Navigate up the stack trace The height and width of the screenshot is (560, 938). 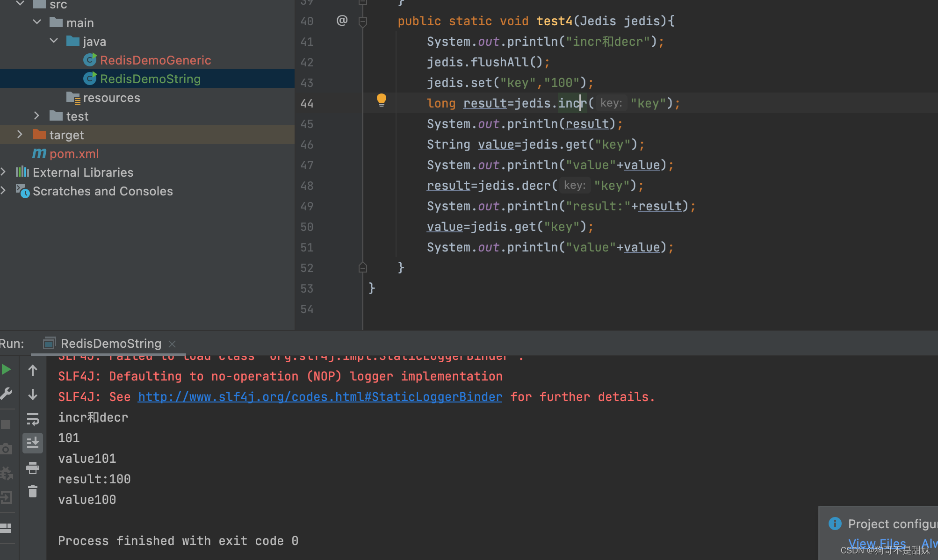pyautogui.click(x=33, y=370)
